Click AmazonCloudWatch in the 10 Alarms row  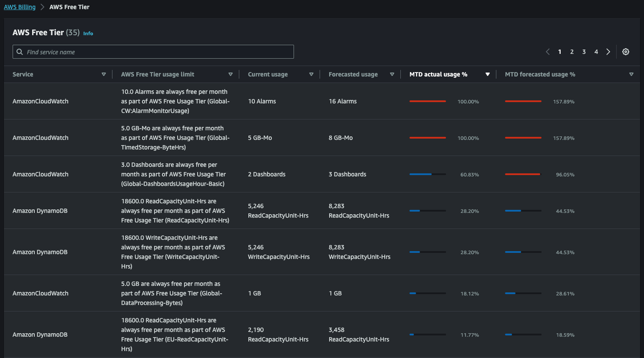40,101
